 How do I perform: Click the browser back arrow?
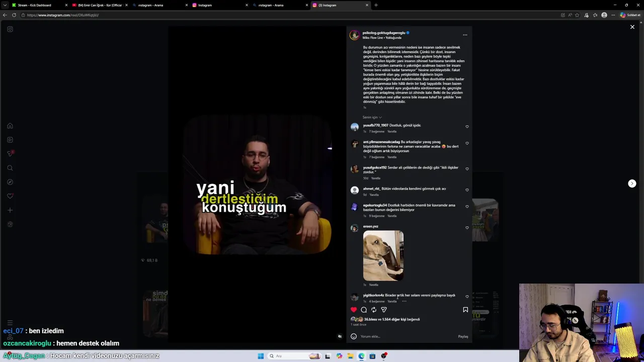[x=5, y=15]
